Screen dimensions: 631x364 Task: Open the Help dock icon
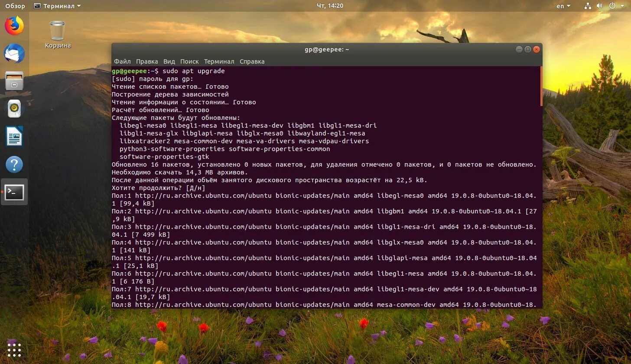14,164
